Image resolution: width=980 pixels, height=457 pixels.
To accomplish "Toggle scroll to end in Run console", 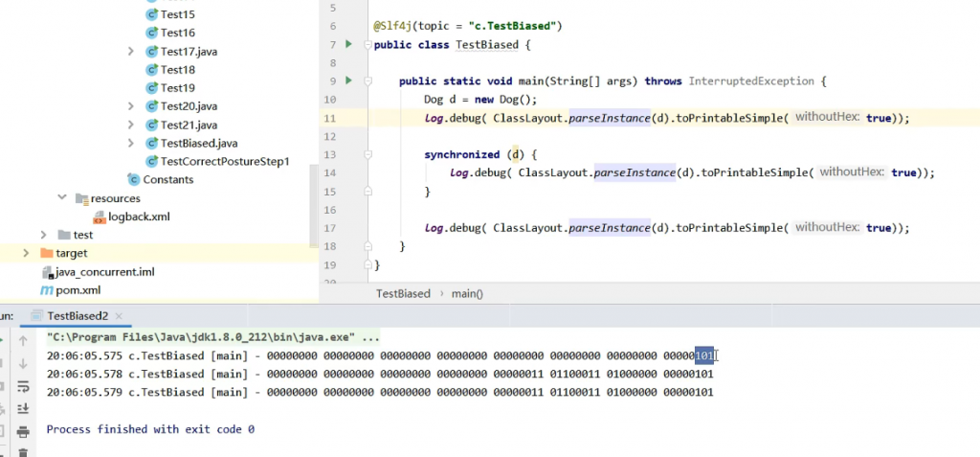I will (x=23, y=409).
